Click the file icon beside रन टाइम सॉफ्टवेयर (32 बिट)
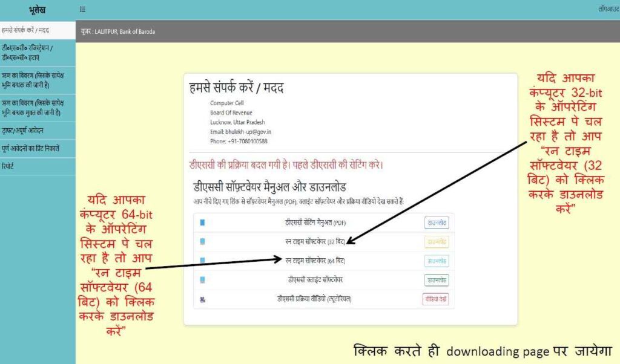Viewport: 620px width, 364px height. (202, 242)
